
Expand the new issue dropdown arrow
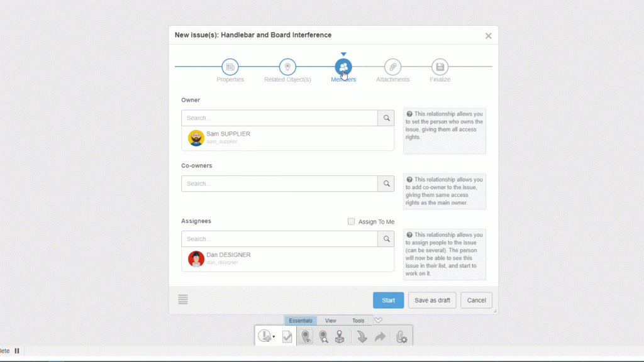coord(274,337)
